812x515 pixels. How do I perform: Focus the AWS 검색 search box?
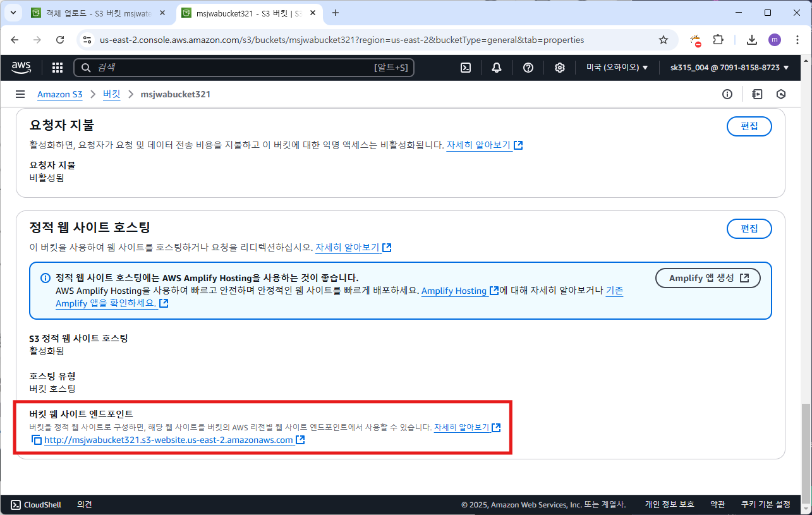[244, 68]
